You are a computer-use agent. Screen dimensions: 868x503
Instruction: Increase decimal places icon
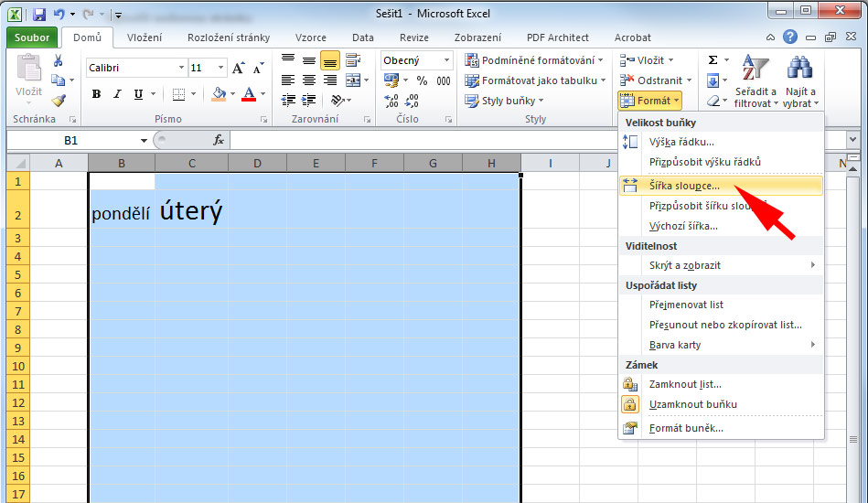(392, 101)
